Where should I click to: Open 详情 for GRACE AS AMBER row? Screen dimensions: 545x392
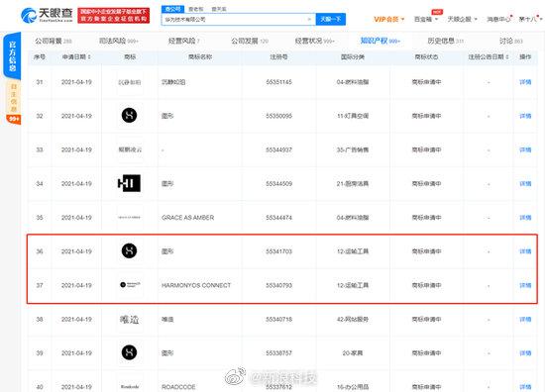(x=525, y=218)
